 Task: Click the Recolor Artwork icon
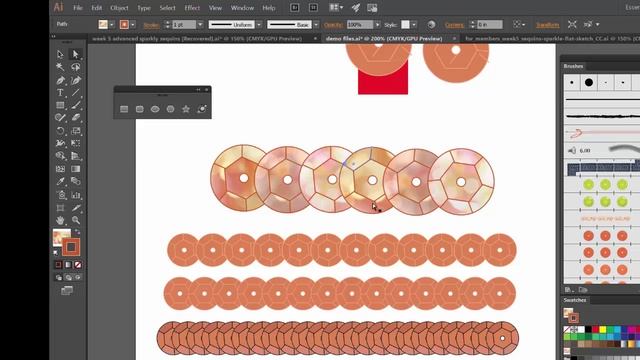point(431,24)
